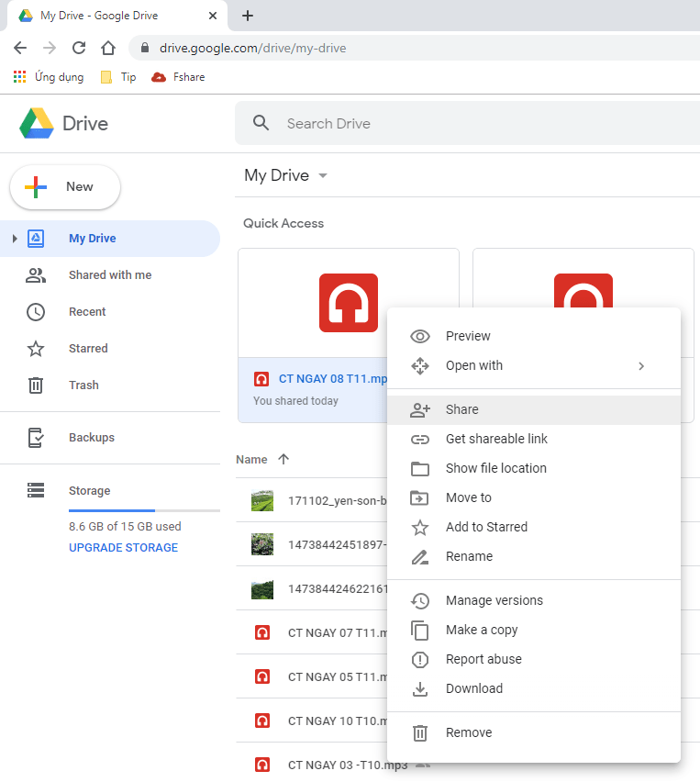Toggle Name sort direction arrow
Screen dimensions: 700x782
coord(283,459)
